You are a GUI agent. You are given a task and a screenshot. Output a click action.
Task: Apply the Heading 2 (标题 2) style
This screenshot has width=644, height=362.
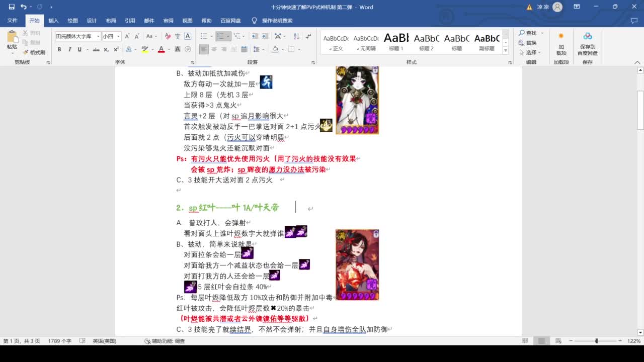[x=426, y=41]
